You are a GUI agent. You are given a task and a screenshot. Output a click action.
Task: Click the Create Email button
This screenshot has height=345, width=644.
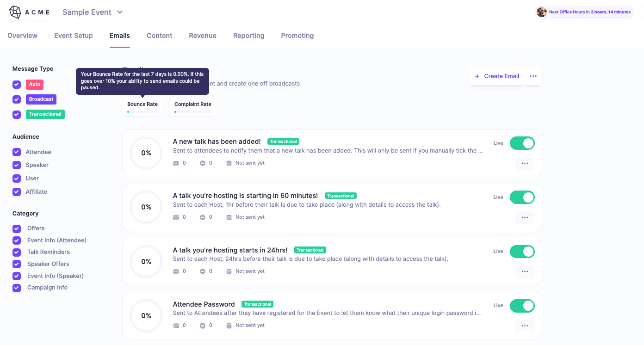tap(496, 76)
